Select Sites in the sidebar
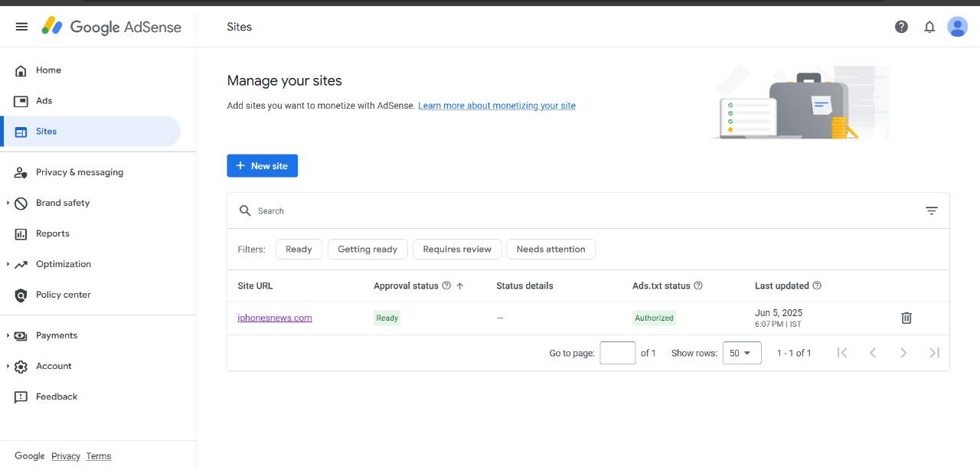Viewport: 980px width, 470px height. (90, 132)
